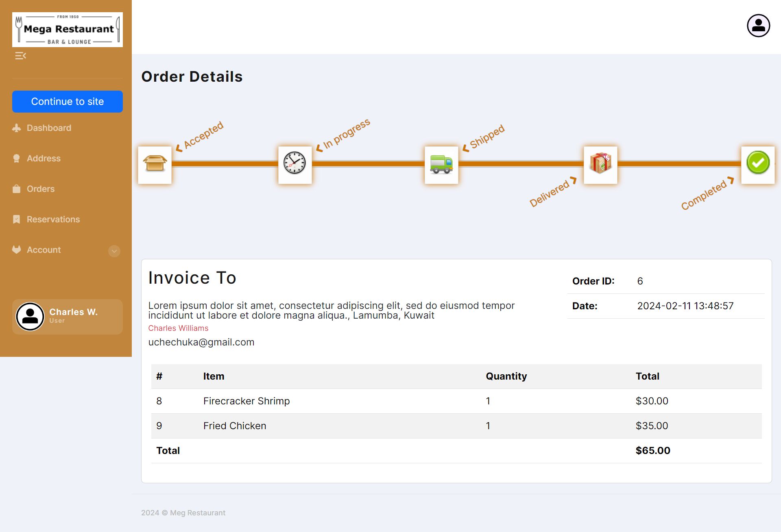Viewport: 781px width, 532px height.
Task: Click the $30.00 total cell
Action: coord(652,401)
